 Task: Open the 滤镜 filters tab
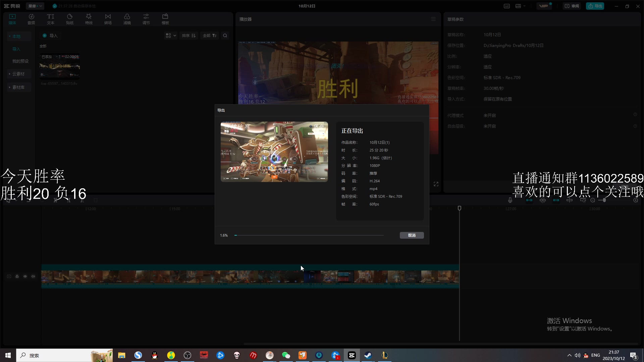[127, 19]
